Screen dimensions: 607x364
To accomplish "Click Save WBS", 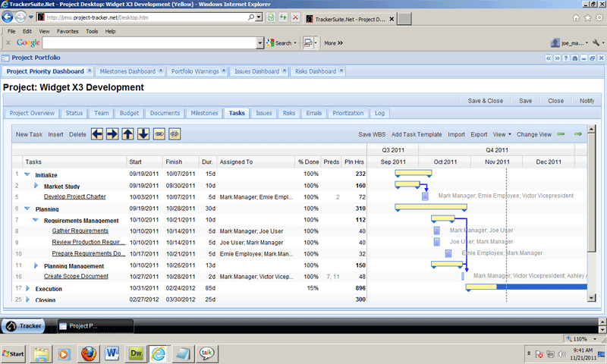I will (x=372, y=134).
